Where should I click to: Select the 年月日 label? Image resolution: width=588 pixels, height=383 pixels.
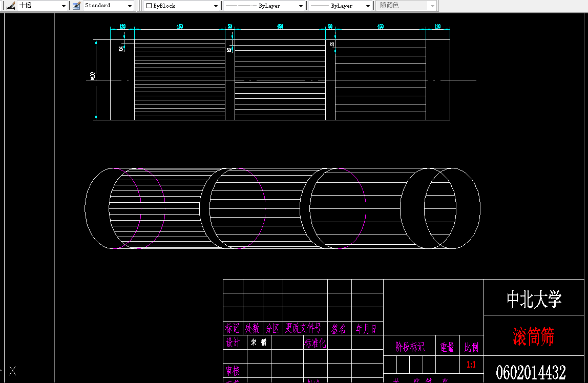[x=366, y=329]
